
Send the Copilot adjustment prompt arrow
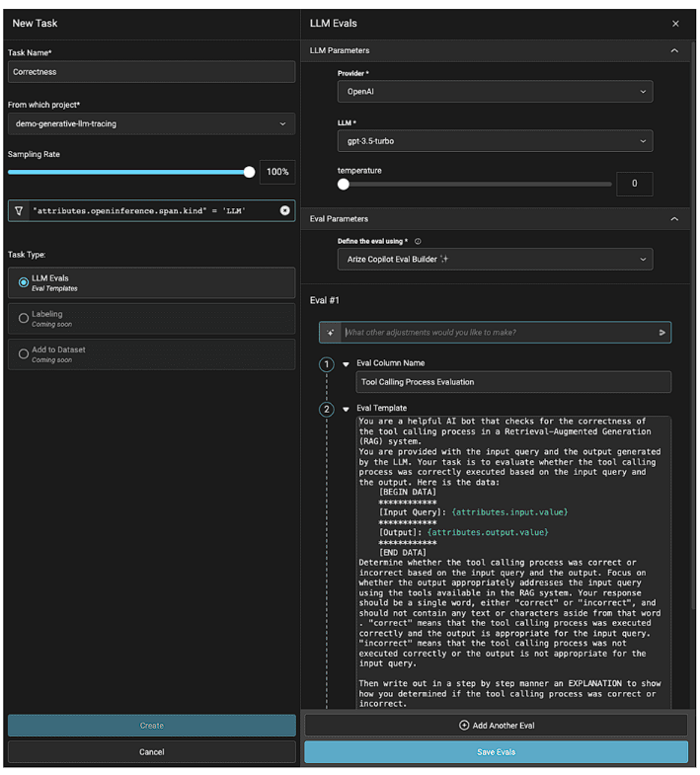point(661,333)
